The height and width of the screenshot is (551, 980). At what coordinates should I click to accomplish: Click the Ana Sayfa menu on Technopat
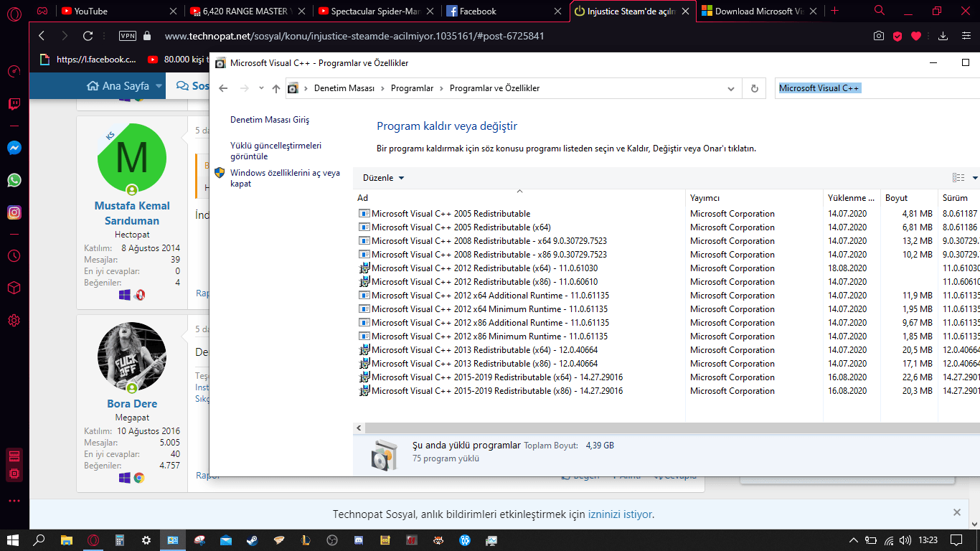118,86
